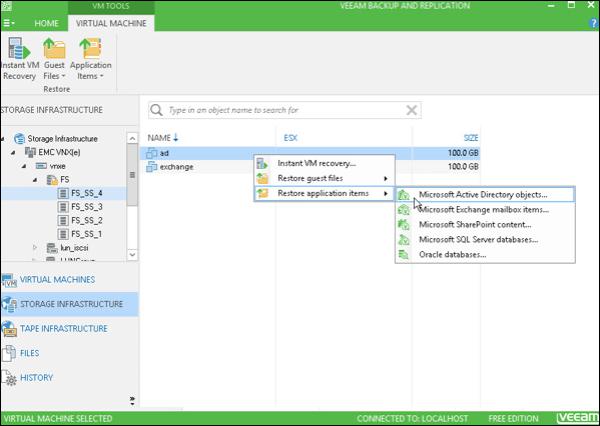Click the Tape Infrastructure view icon
The height and width of the screenshot is (426, 600).
click(9, 329)
